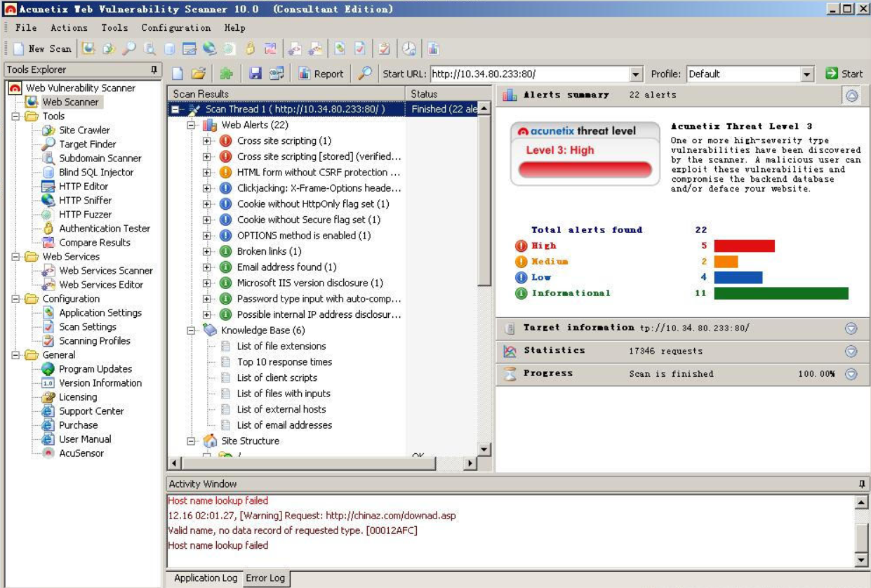Start a New Scan from the toolbar
871x588 pixels.
pos(41,48)
